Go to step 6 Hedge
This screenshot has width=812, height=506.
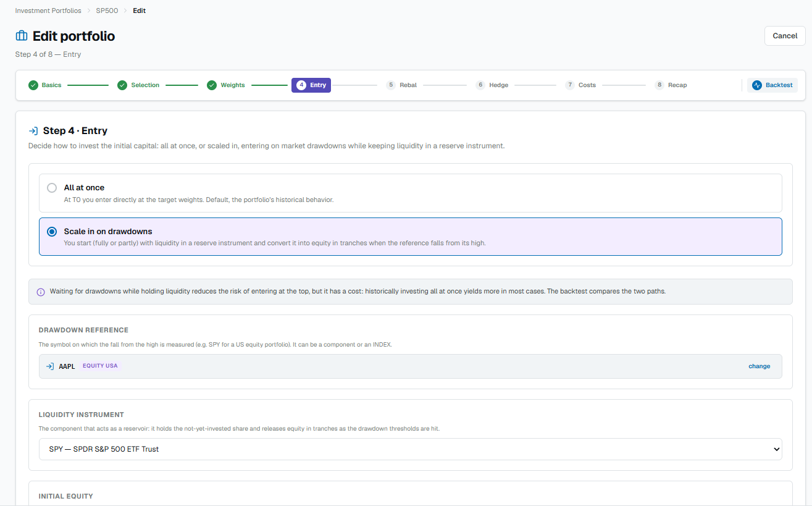click(492, 85)
